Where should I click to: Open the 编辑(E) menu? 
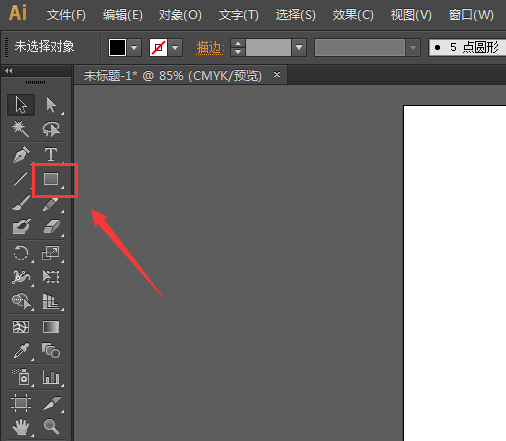(x=122, y=15)
